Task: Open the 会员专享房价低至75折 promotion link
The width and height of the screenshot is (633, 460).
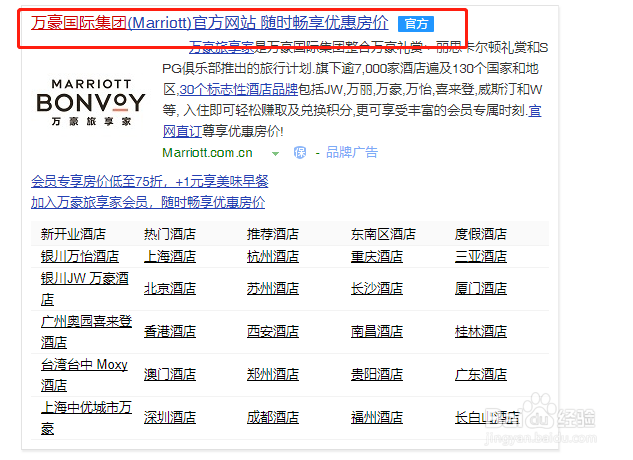Action: pyautogui.click(x=150, y=181)
